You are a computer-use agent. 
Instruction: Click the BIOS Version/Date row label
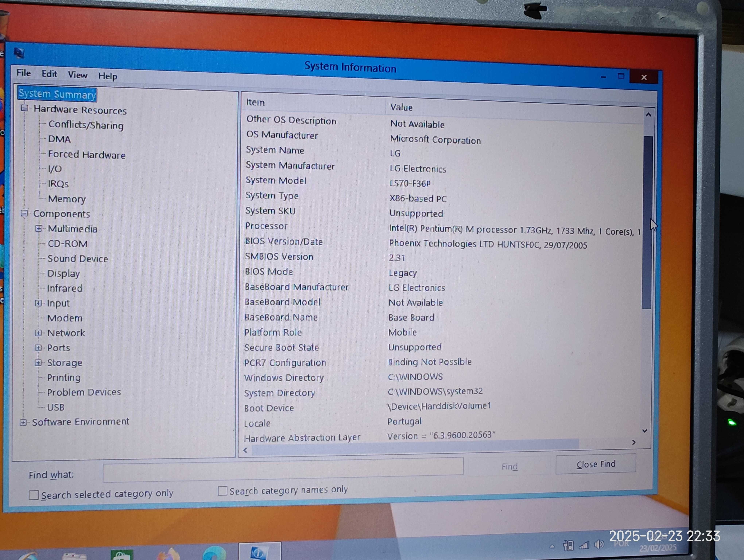tap(284, 241)
